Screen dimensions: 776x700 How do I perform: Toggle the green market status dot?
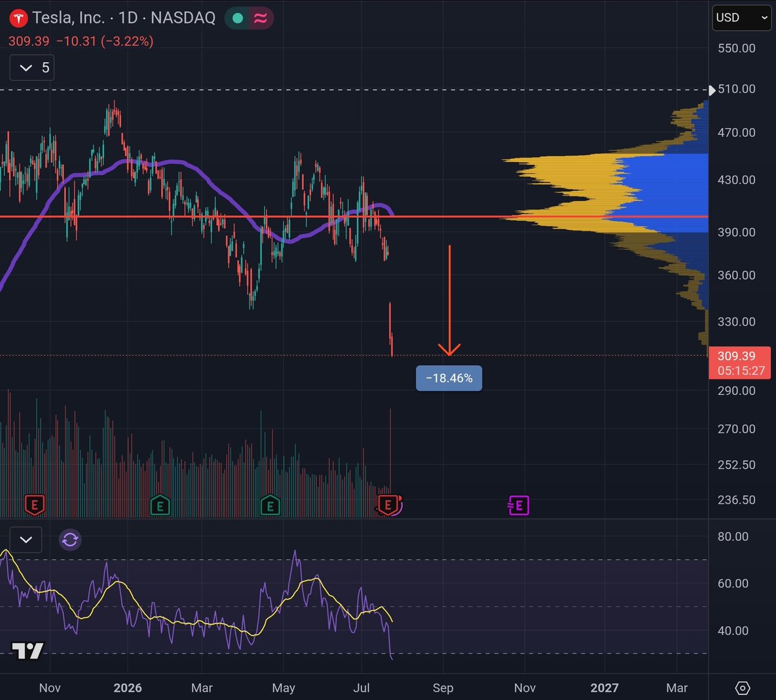coord(237,18)
